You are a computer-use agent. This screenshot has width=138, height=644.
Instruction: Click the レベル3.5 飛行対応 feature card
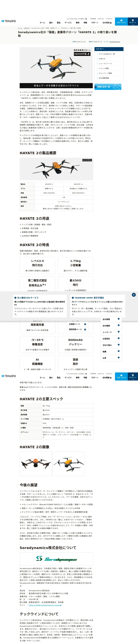tap(37, 266)
